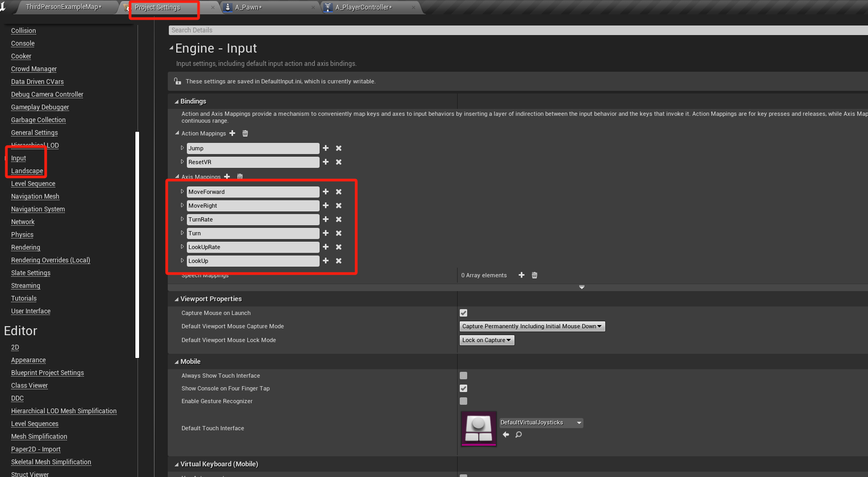This screenshot has height=477, width=868.
Task: Open the Physics settings category
Action: 22,235
